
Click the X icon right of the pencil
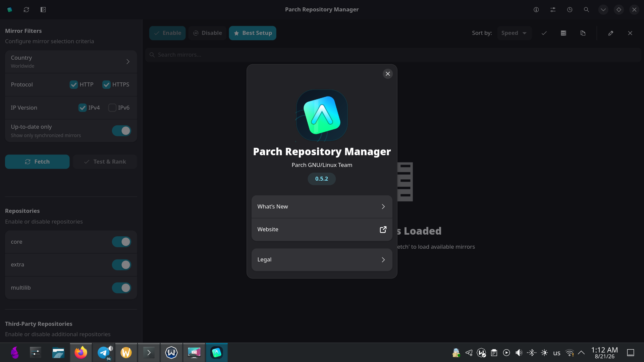pos(630,33)
